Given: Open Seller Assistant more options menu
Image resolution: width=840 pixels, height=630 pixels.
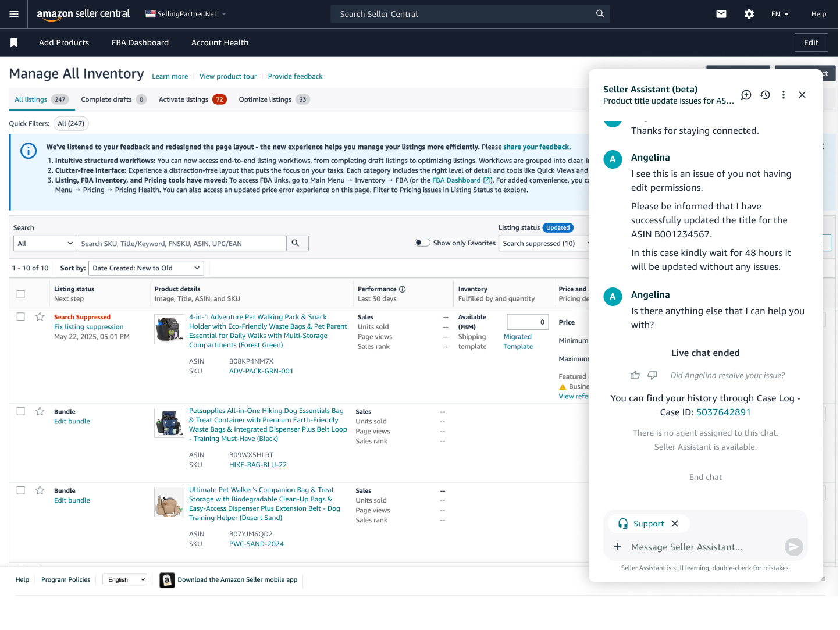Looking at the screenshot, I should tap(783, 95).
